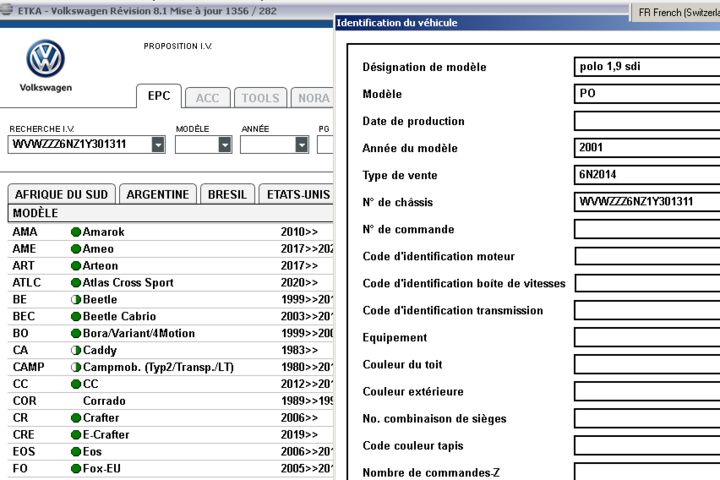Screen dimensions: 720x480
Task: Click the Volkswagen logo
Action: [45, 59]
